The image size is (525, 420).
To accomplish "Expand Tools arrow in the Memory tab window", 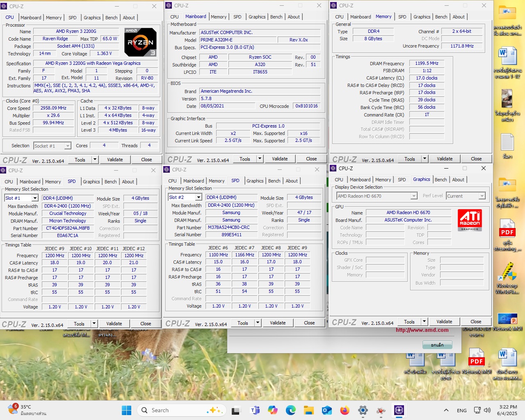I will tap(425, 159).
